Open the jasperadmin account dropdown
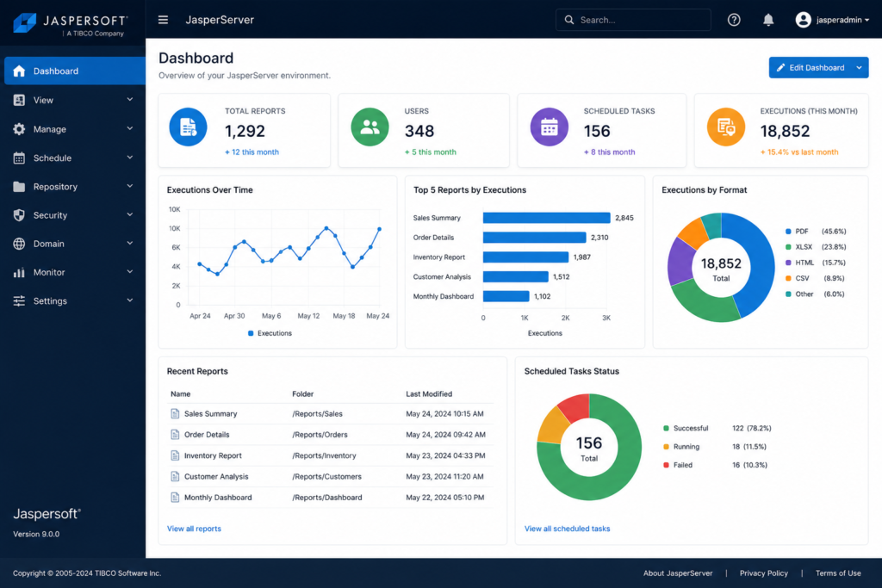Viewport: 882px width, 588px height. (866, 20)
